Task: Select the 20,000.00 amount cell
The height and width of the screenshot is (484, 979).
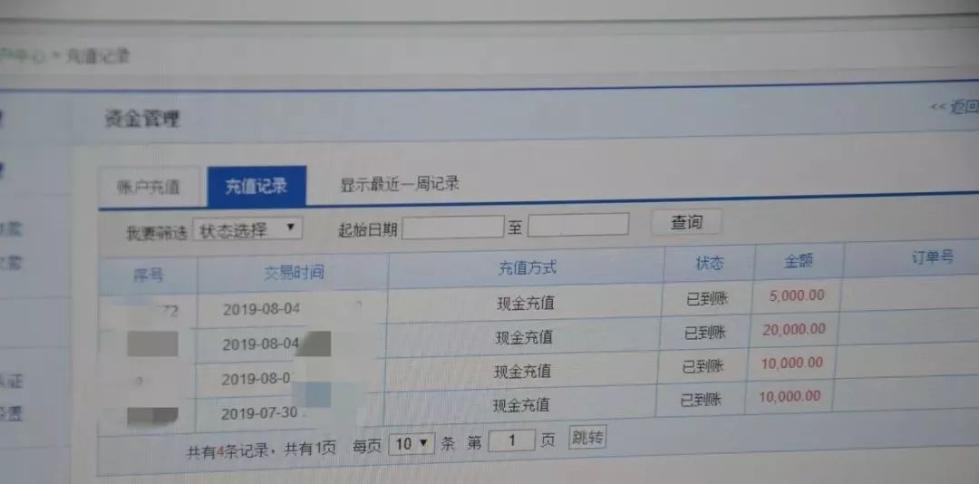Action: (x=796, y=330)
